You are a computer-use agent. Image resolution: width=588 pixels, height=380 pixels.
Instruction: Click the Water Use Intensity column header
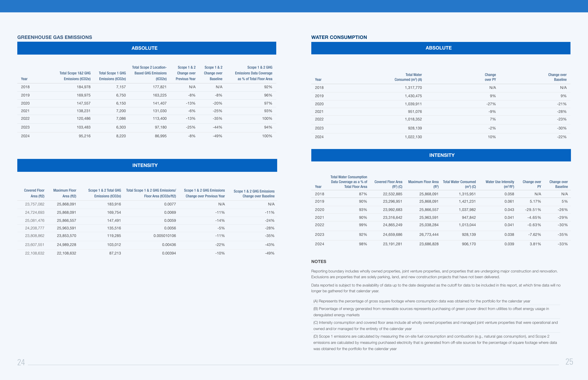[500, 184]
